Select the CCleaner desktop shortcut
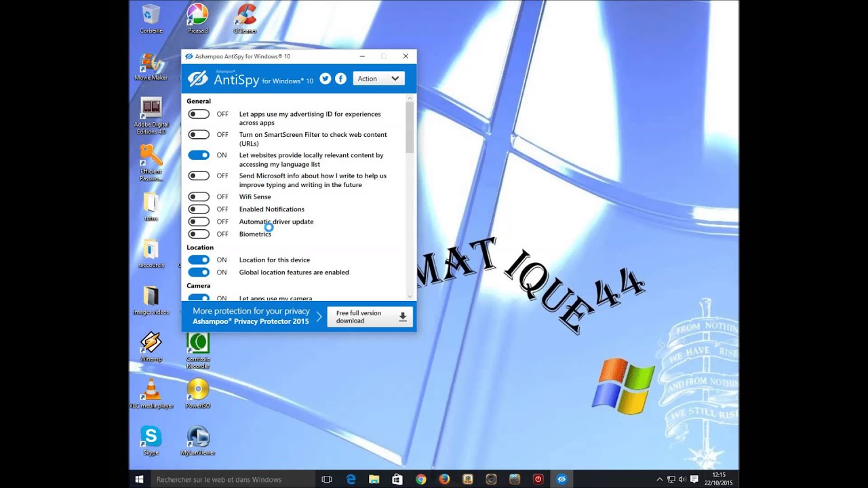868x488 pixels. [x=245, y=19]
